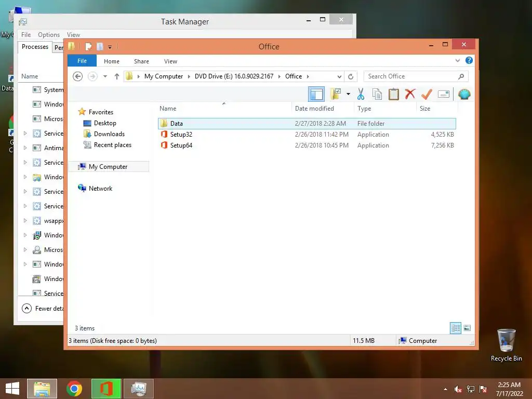Open Classic Shell settings shell icon
532x399 pixels.
(464, 94)
